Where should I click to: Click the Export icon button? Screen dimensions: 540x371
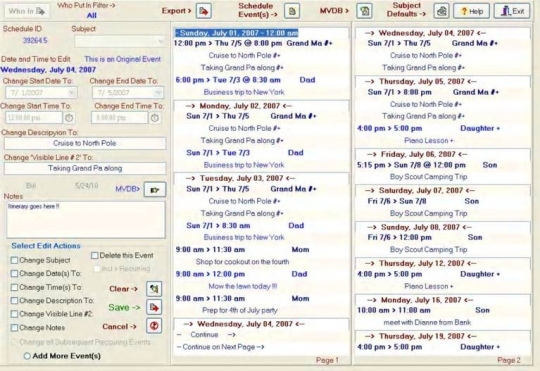click(204, 11)
